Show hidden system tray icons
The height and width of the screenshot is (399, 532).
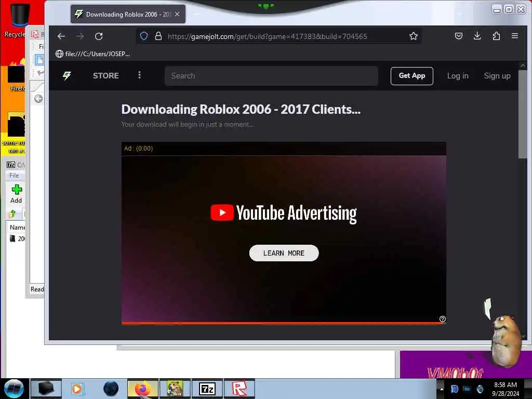[x=442, y=389]
